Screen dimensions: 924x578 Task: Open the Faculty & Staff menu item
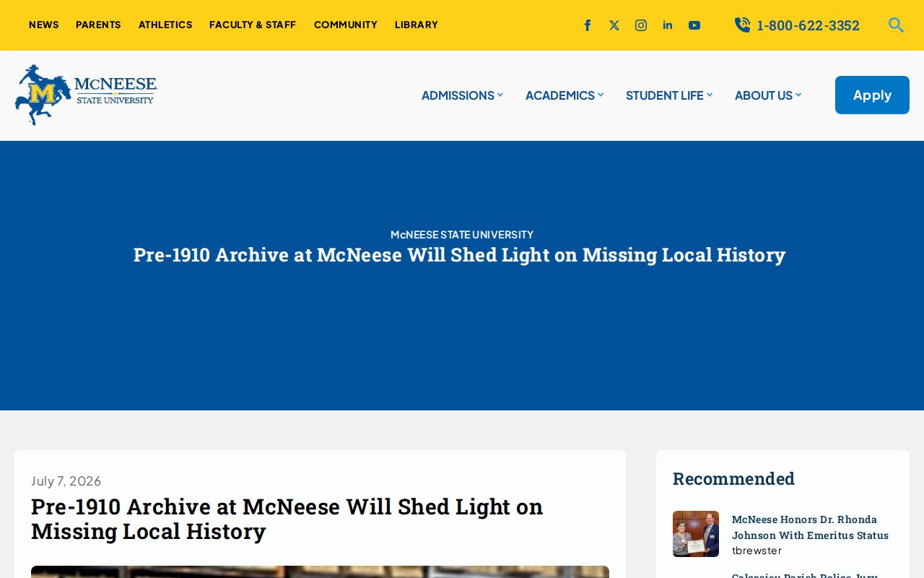[253, 25]
